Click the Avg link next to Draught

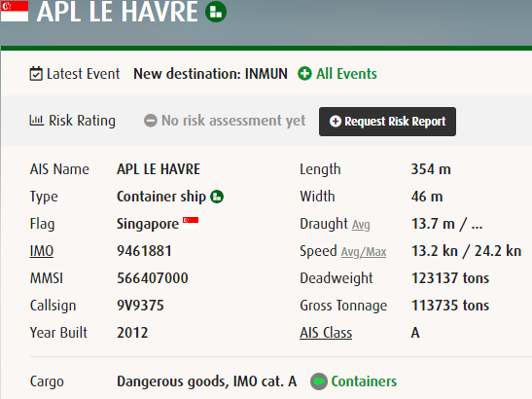point(361,225)
